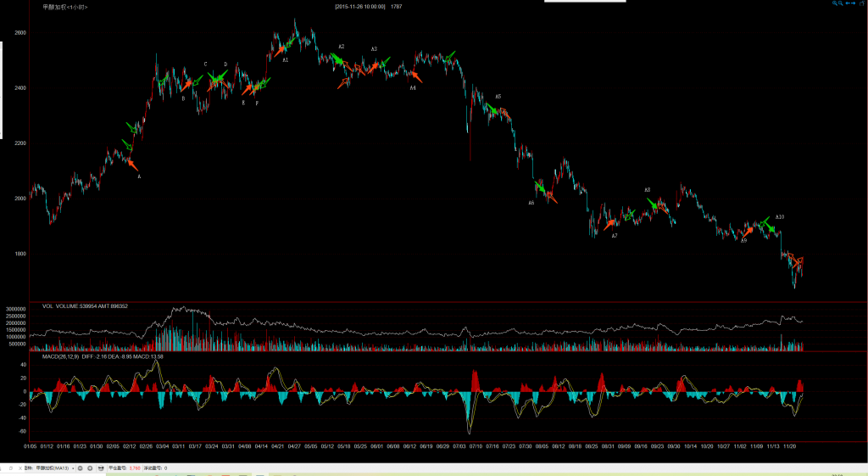
Task: Click the plus circle icon in bottom bar
Action: click(90, 468)
